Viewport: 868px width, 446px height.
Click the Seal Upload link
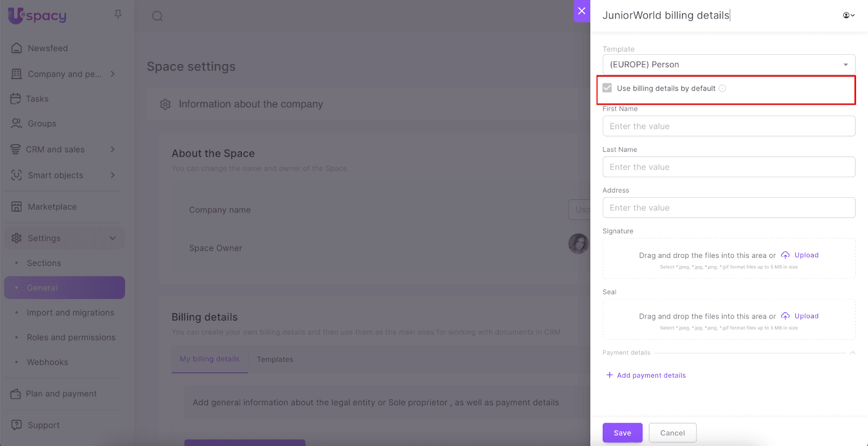(806, 316)
